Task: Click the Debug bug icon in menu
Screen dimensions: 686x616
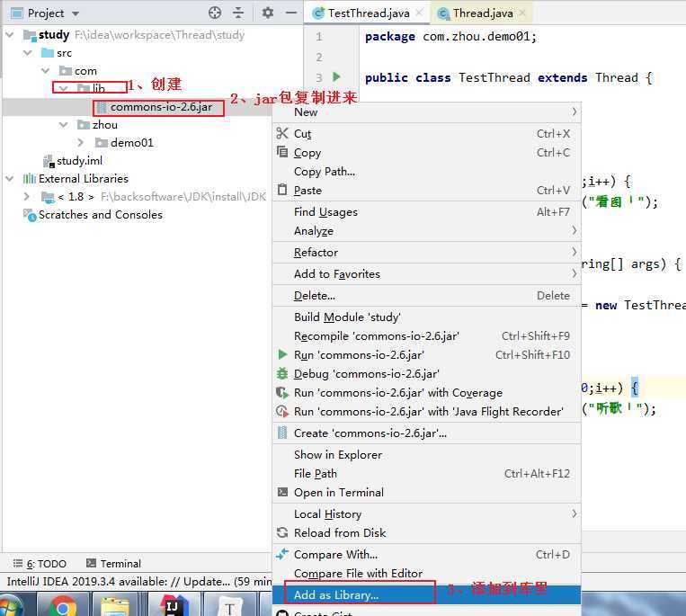Action: pyautogui.click(x=282, y=373)
